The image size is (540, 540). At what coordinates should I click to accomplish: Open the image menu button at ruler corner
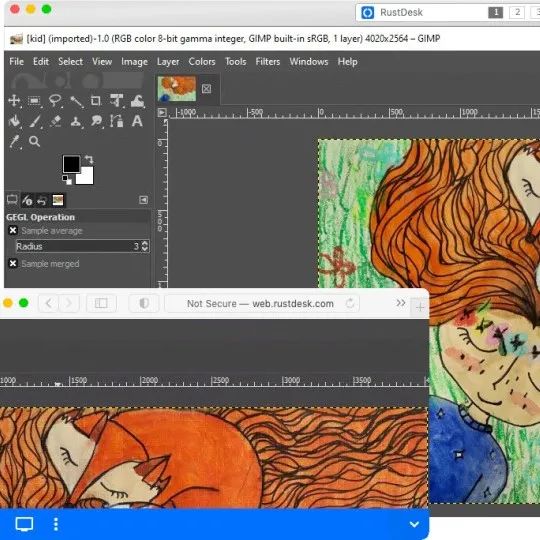pyautogui.click(x=162, y=113)
